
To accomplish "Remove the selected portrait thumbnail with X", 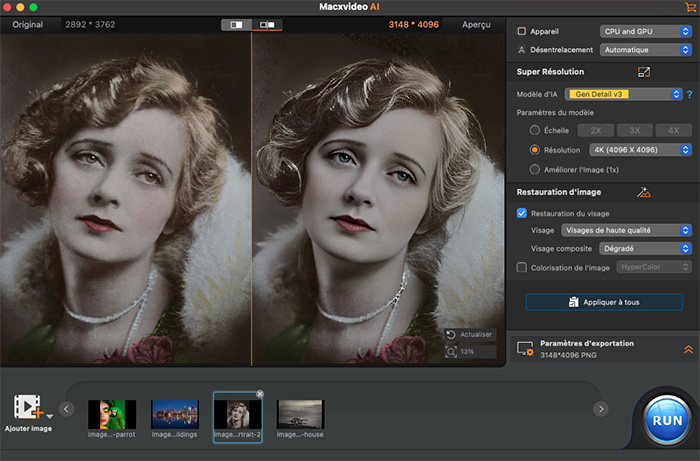I will [x=260, y=394].
